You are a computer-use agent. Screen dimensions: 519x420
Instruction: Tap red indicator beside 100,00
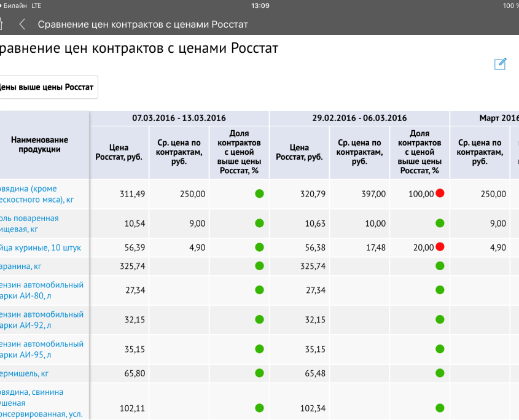pyautogui.click(x=440, y=193)
